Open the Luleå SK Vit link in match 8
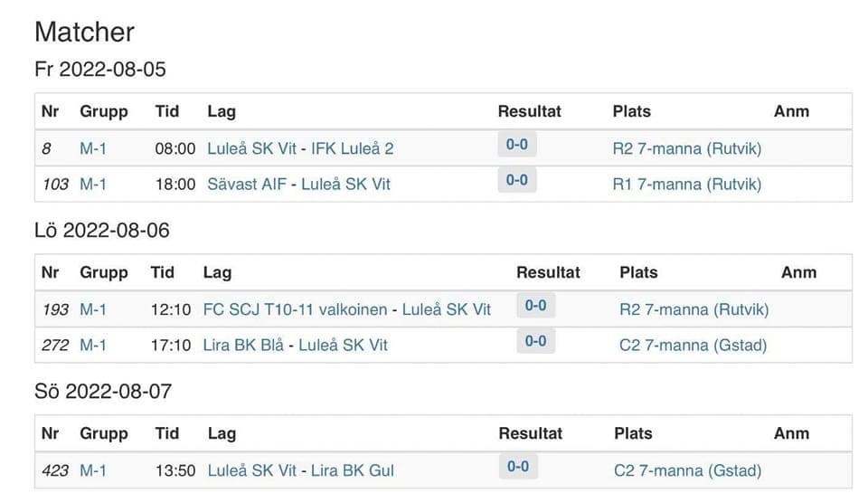The width and height of the screenshot is (868, 503). pos(252,148)
